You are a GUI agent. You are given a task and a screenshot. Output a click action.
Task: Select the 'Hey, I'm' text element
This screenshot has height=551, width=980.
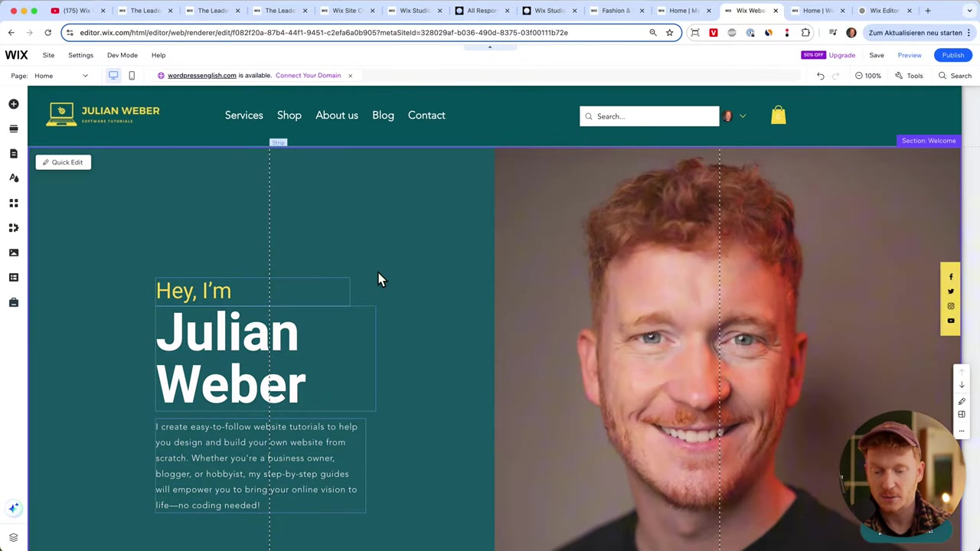(x=194, y=291)
